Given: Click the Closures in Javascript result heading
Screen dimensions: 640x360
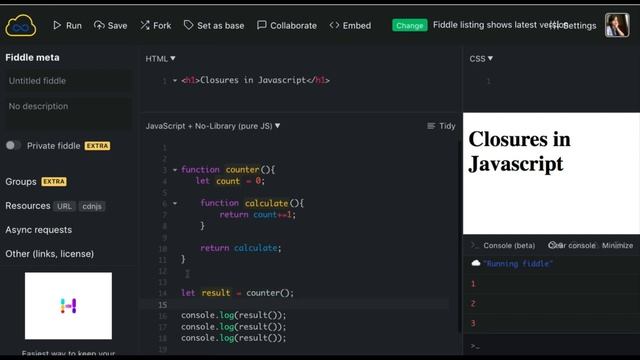Looking at the screenshot, I should (519, 151).
